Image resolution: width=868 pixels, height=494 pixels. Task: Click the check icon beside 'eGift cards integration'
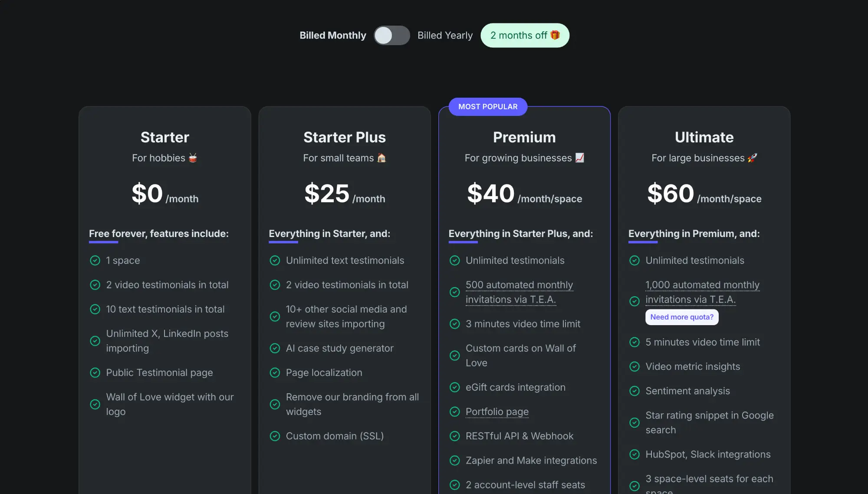(x=454, y=387)
